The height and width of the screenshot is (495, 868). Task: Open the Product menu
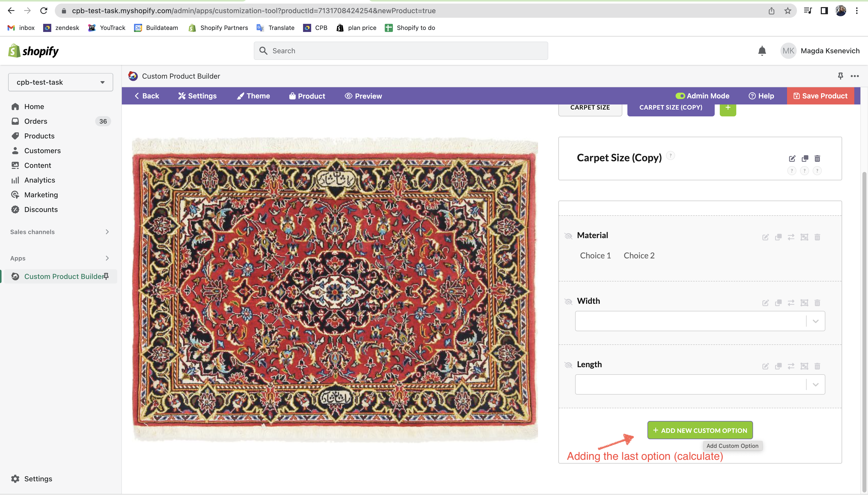[x=307, y=96]
